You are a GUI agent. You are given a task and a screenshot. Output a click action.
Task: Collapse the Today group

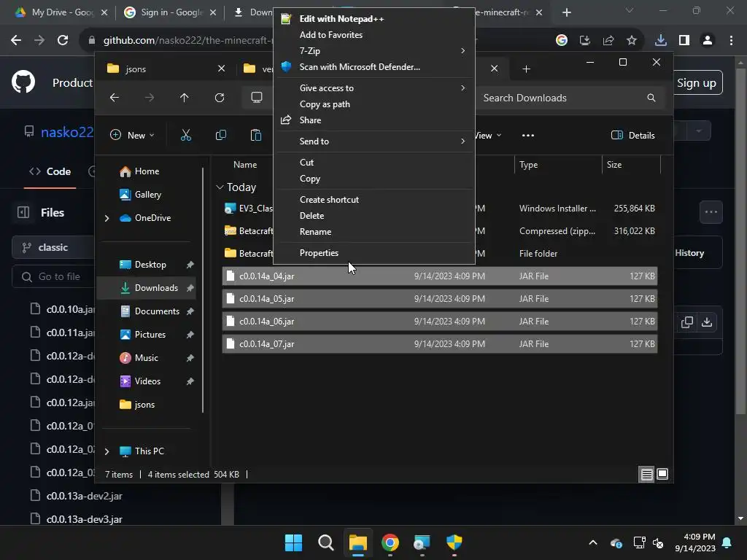click(220, 187)
